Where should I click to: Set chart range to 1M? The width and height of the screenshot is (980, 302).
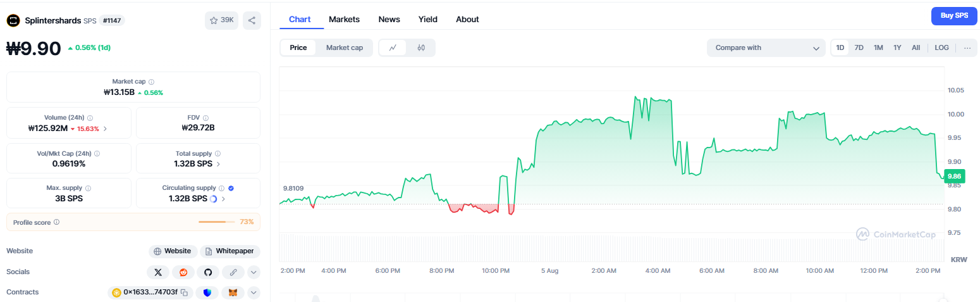click(878, 47)
